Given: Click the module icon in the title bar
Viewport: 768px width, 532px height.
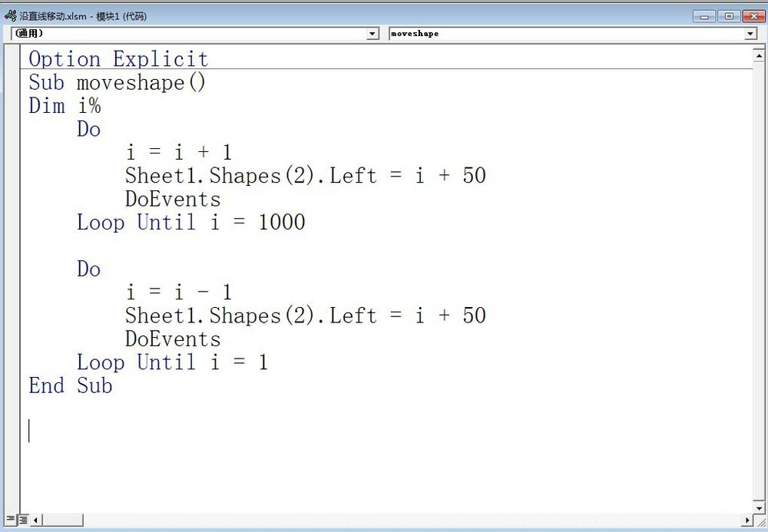Looking at the screenshot, I should [x=10, y=15].
